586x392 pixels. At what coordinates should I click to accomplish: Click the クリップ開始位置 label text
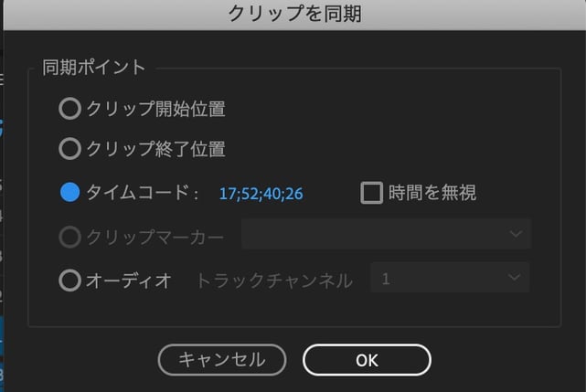pos(155,109)
